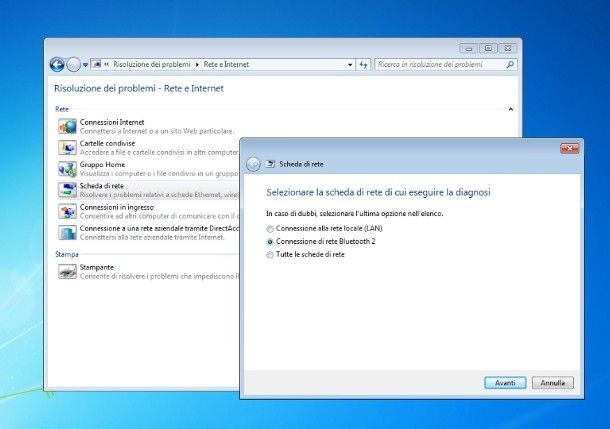Click the control panel icon in address bar

(97, 64)
